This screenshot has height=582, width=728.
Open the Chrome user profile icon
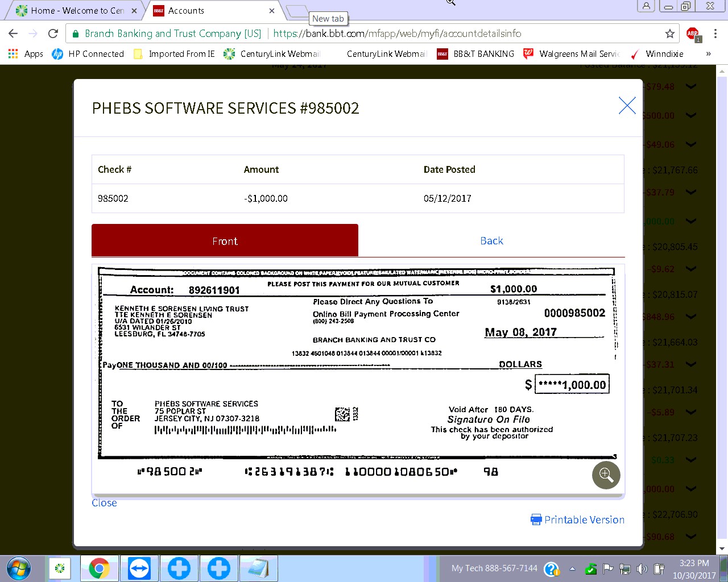pyautogui.click(x=646, y=6)
